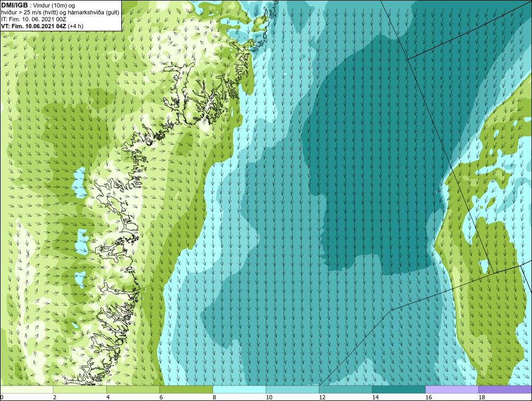
Task: Click the hviður > 25 m/s description line
Action: pyautogui.click(x=60, y=13)
